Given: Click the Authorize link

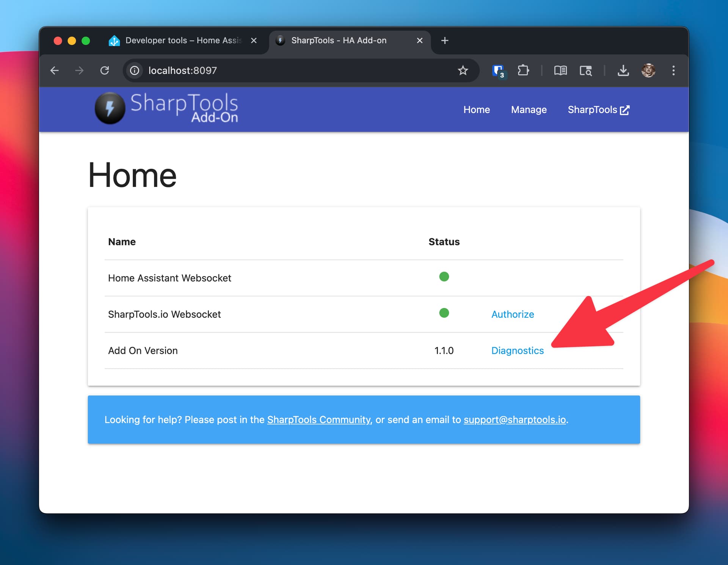Looking at the screenshot, I should point(513,314).
